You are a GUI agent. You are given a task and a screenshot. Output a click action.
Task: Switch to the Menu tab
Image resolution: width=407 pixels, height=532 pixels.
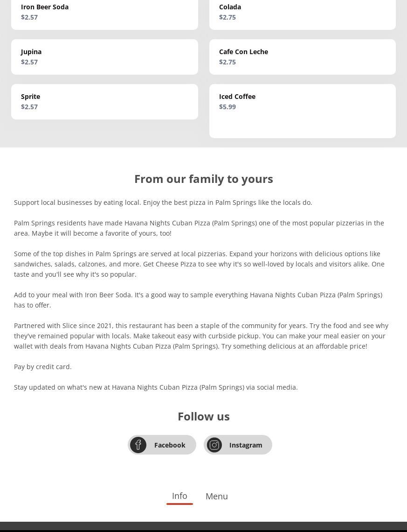pos(217,497)
